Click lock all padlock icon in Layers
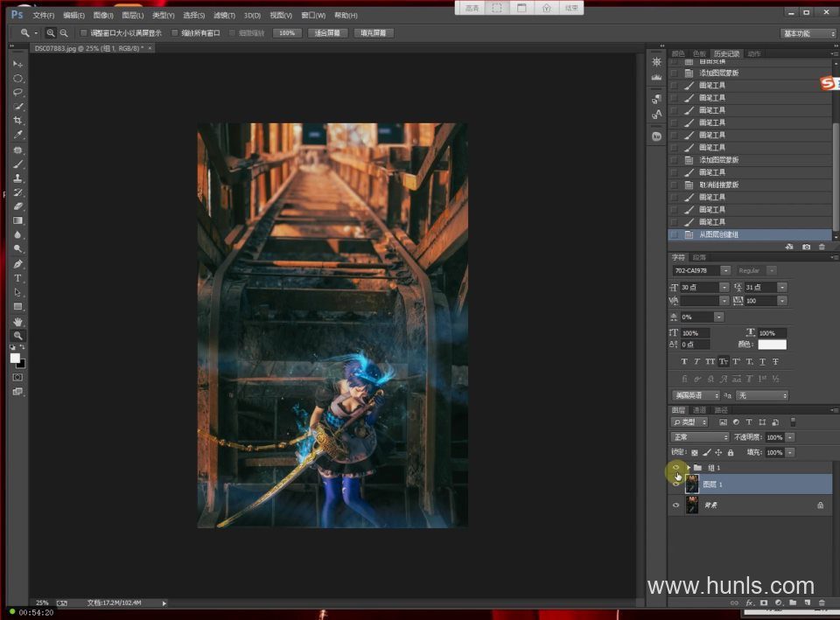 (730, 452)
